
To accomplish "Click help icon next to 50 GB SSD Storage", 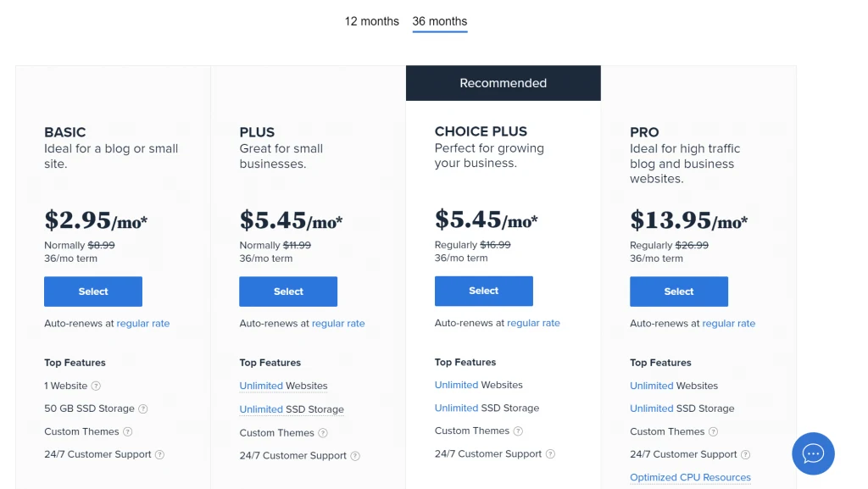I will [142, 408].
